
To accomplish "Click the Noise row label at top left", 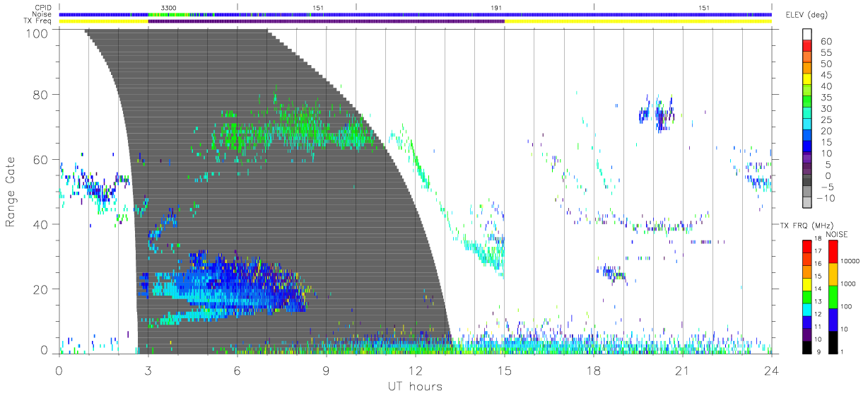I will coord(43,14).
